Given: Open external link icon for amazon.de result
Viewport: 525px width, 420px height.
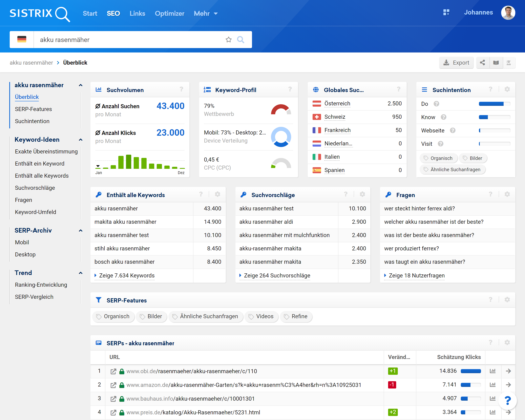Looking at the screenshot, I should 113,385.
